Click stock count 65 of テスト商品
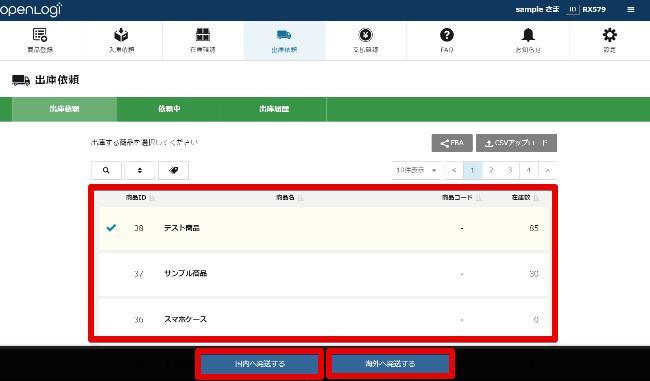This screenshot has width=650, height=381. 534,228
